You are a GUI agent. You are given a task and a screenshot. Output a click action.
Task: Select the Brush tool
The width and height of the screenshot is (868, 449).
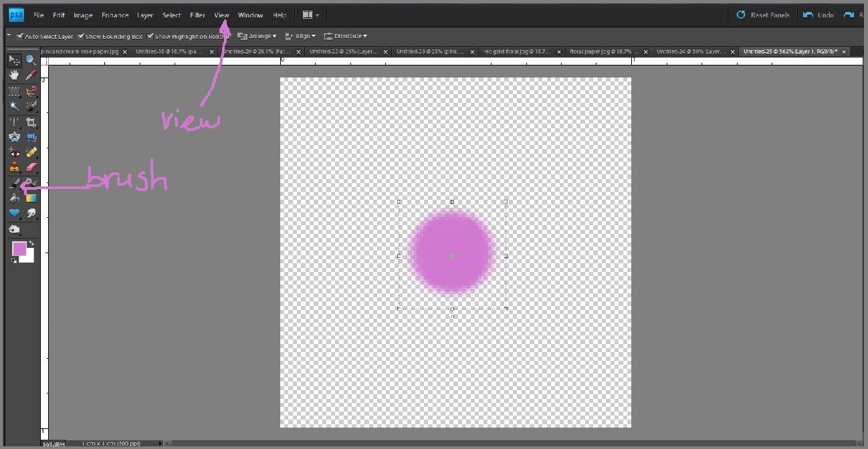(14, 183)
